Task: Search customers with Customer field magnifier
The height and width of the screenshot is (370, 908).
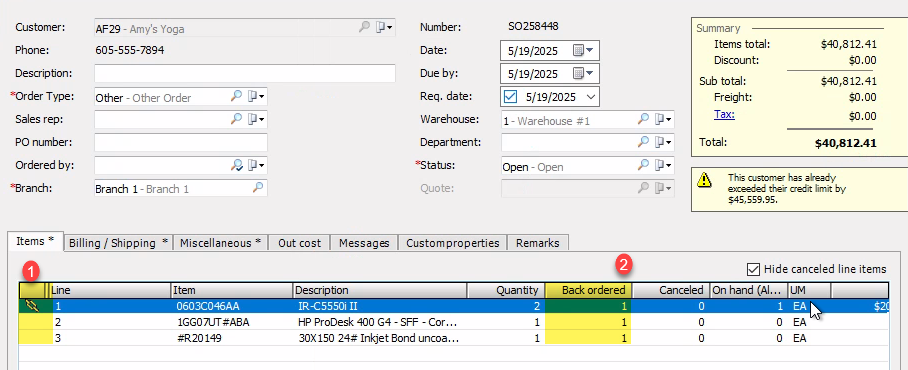Action: (x=364, y=27)
